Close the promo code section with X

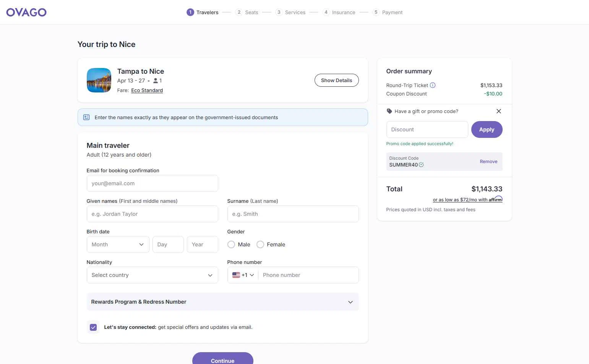[x=498, y=111]
